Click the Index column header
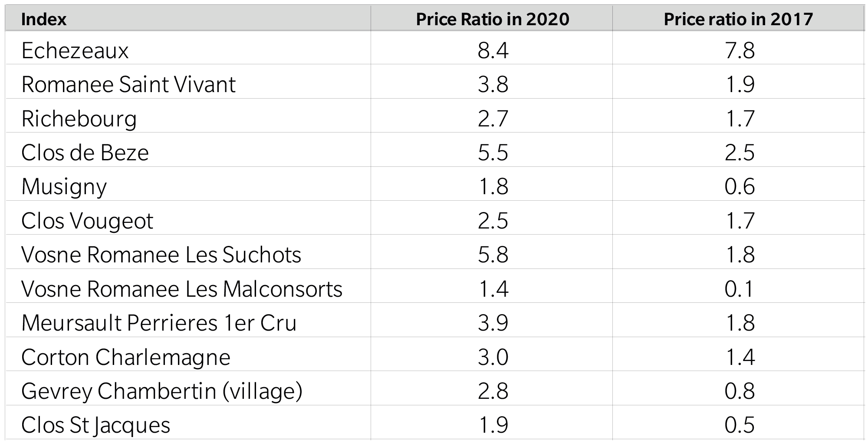This screenshot has height=444, width=868. (x=44, y=19)
